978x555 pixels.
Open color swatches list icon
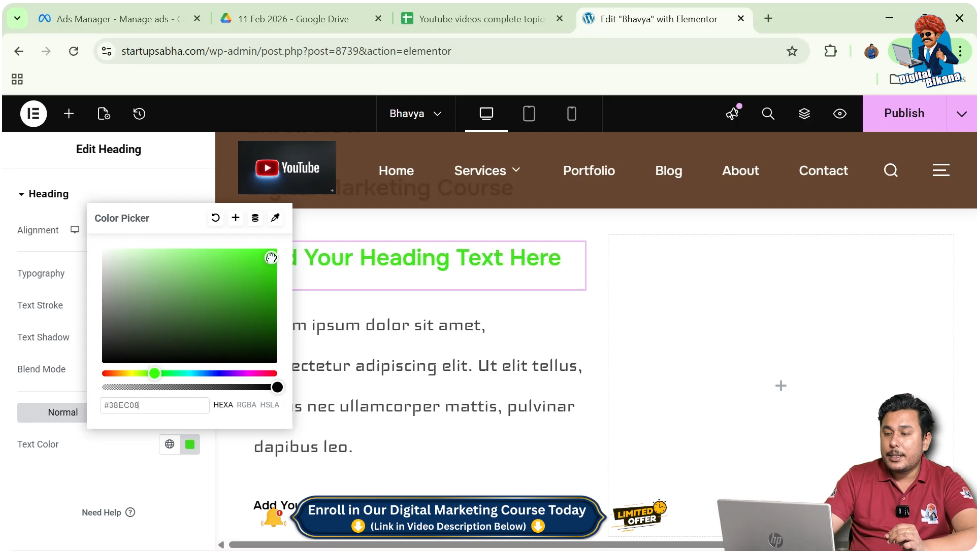tap(255, 218)
